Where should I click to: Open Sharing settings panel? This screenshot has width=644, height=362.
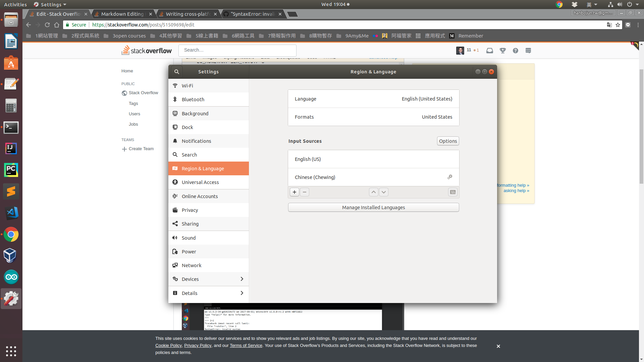(x=209, y=224)
